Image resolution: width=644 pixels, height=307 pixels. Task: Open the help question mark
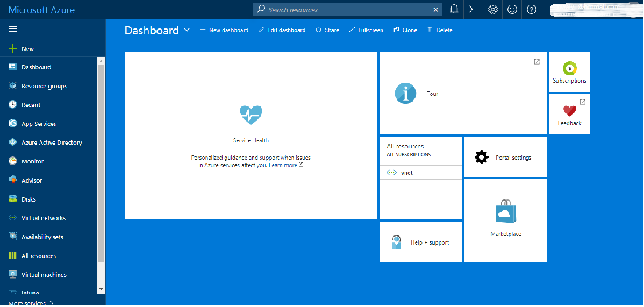tap(532, 10)
